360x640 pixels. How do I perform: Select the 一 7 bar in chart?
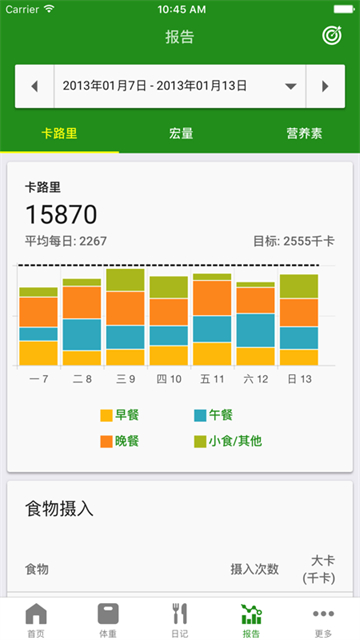(x=38, y=327)
